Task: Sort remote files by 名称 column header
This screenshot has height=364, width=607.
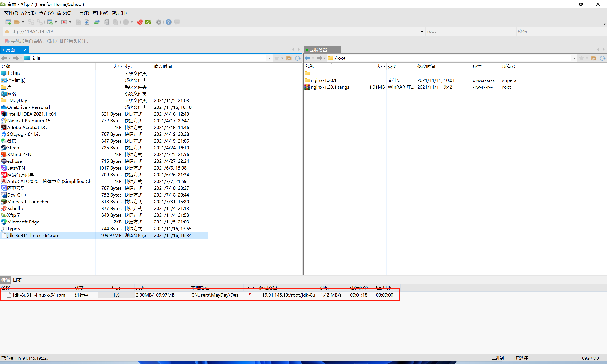Action: pyautogui.click(x=309, y=67)
